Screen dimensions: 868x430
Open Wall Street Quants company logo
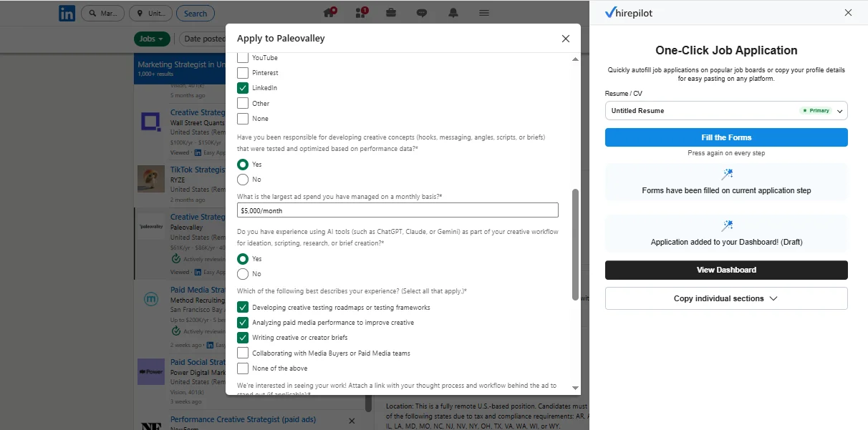(x=151, y=122)
